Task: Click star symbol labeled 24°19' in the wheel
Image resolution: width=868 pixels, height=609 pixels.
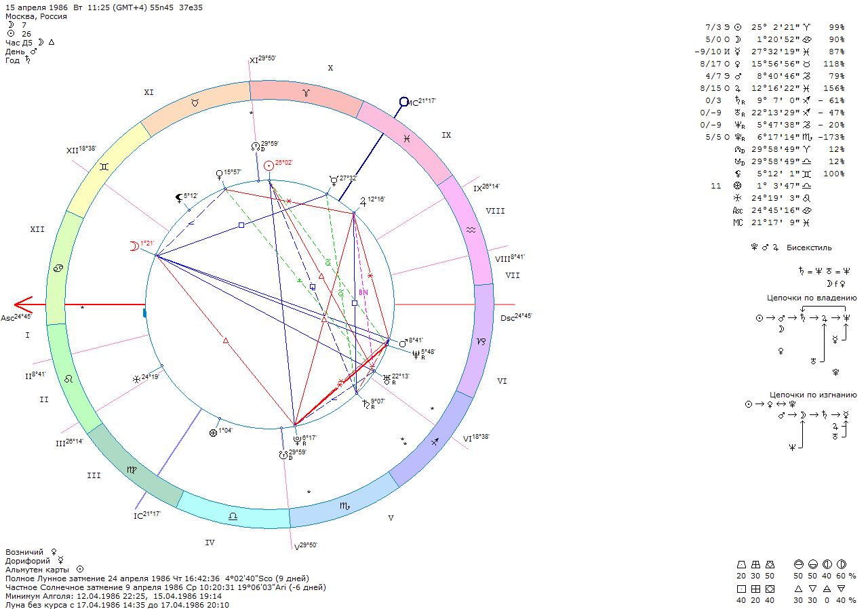Action: click(x=136, y=379)
